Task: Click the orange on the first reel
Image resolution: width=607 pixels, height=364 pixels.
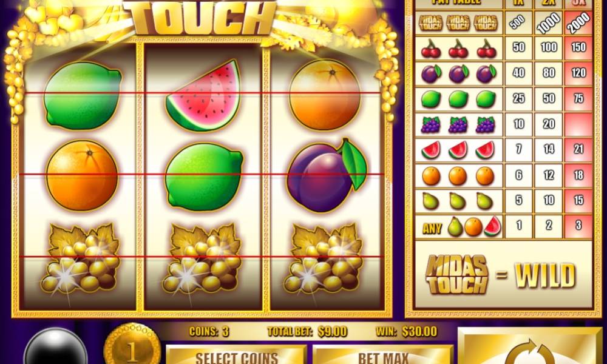Action: point(82,175)
